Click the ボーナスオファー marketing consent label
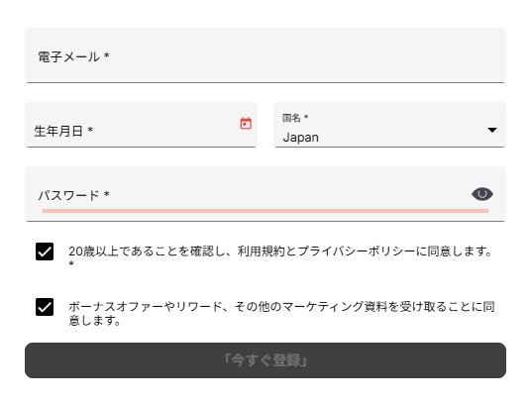 (280, 314)
